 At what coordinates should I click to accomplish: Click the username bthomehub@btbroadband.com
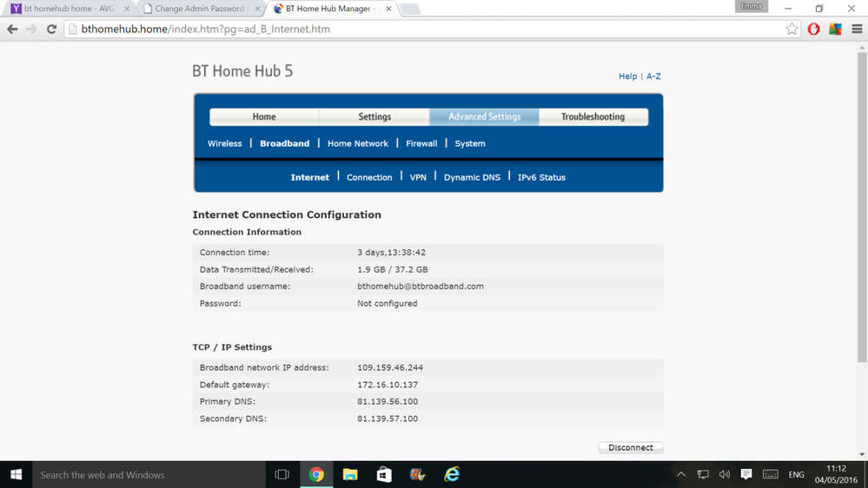421,287
